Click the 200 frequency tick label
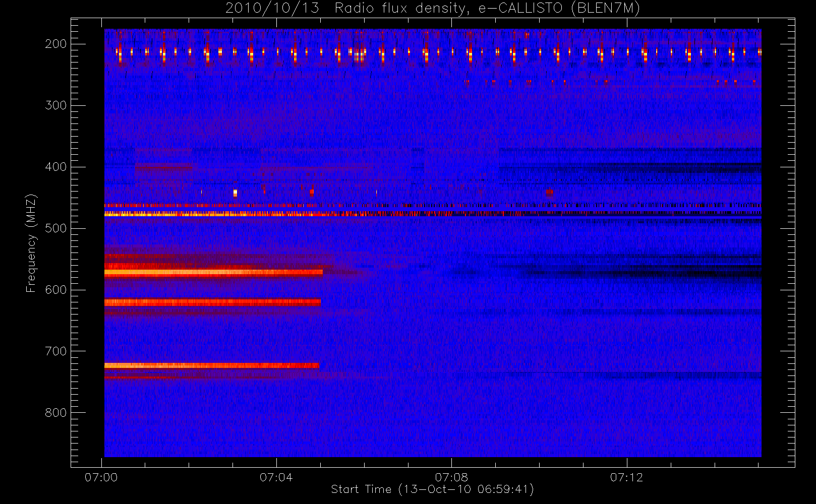This screenshot has width=816, height=504. point(55,44)
